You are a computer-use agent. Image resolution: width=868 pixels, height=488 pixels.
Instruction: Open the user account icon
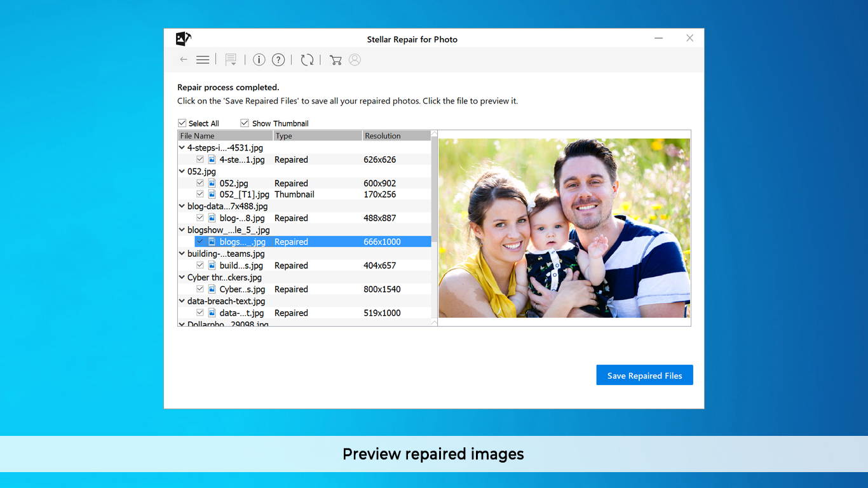355,60
